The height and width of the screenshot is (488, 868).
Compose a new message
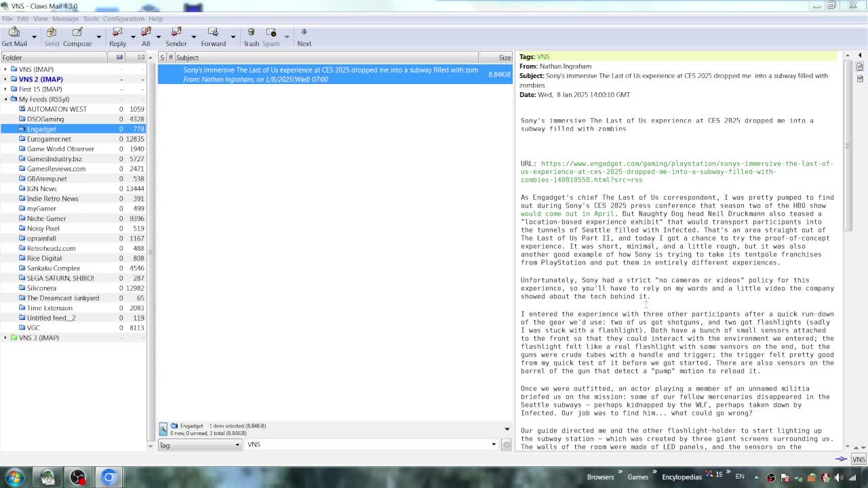(77, 37)
